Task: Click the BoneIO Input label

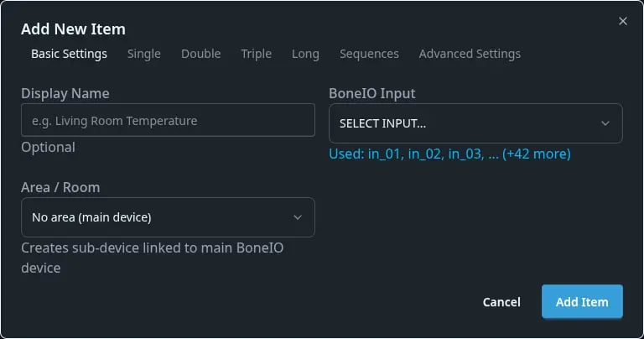Action: pyautogui.click(x=373, y=93)
